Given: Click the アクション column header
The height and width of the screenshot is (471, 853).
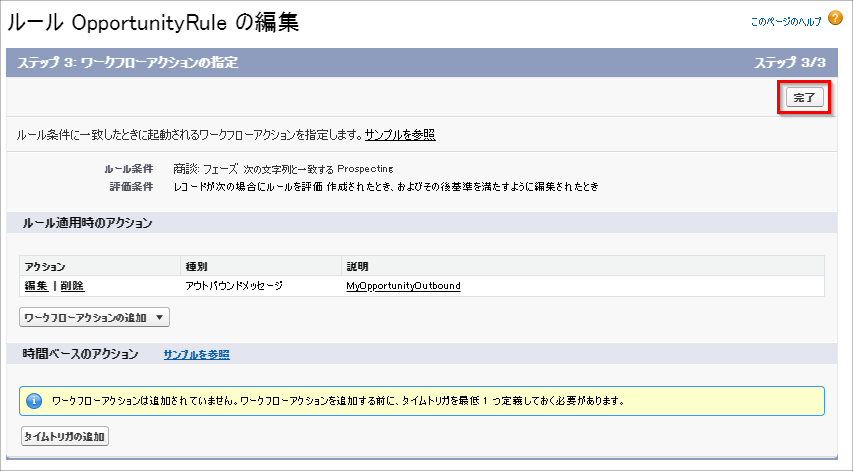Looking at the screenshot, I should 45,267.
